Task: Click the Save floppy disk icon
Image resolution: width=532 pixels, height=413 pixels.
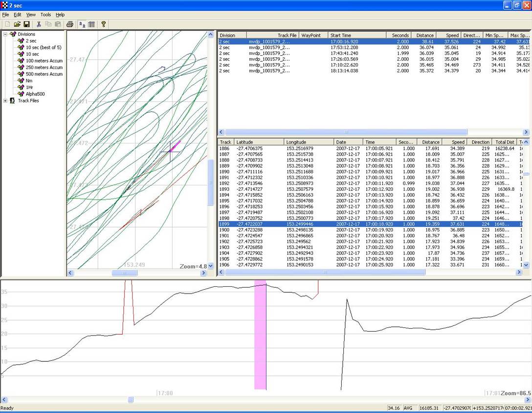Action: (x=26, y=24)
